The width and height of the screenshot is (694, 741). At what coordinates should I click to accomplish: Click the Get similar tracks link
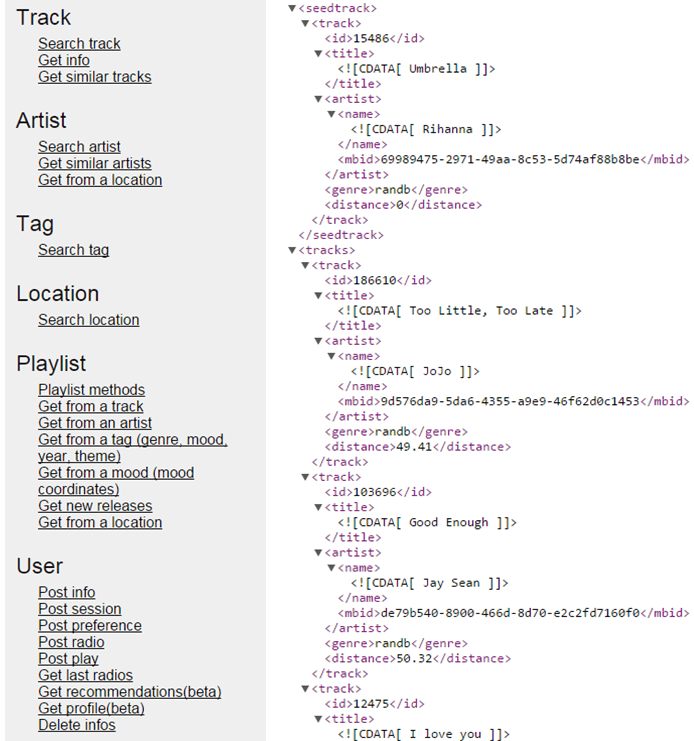(x=95, y=77)
